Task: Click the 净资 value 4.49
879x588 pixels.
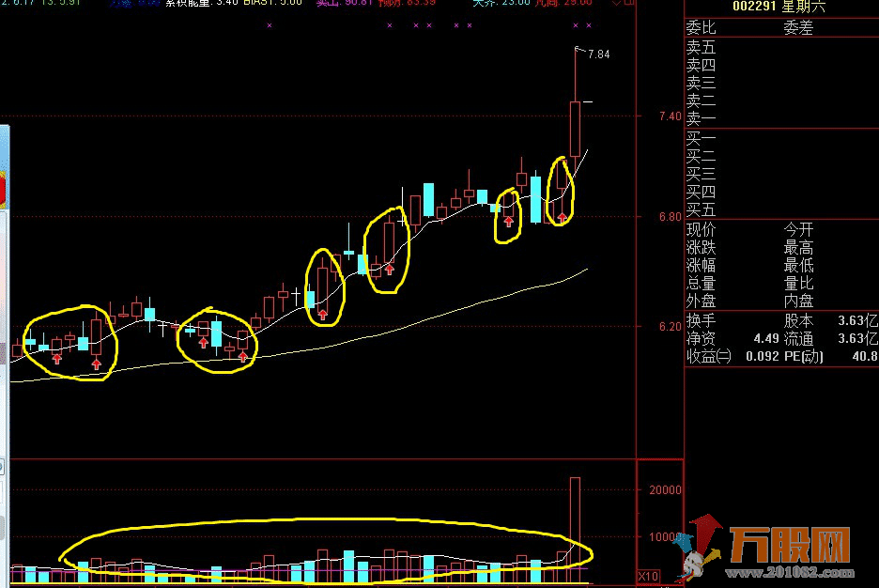Action: pos(765,338)
